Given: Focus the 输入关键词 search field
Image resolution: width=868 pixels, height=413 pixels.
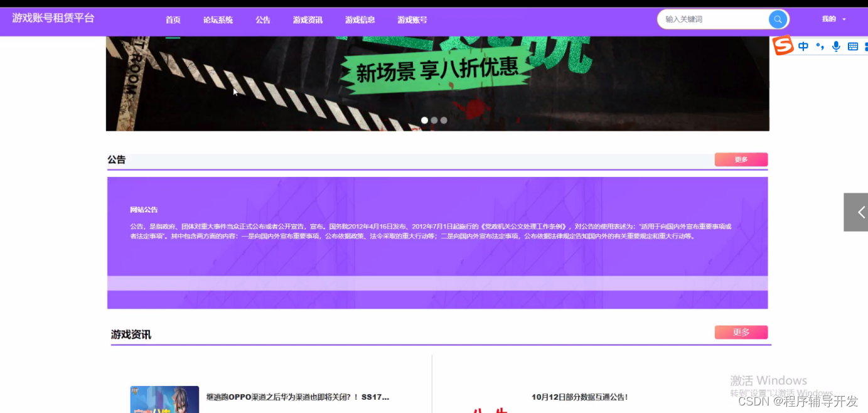Looking at the screenshot, I should 714,19.
